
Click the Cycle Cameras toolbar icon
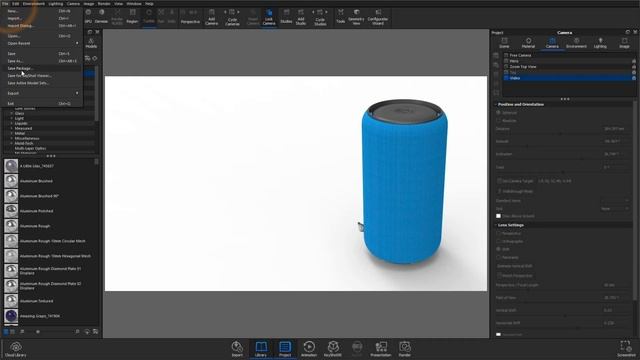[232, 17]
